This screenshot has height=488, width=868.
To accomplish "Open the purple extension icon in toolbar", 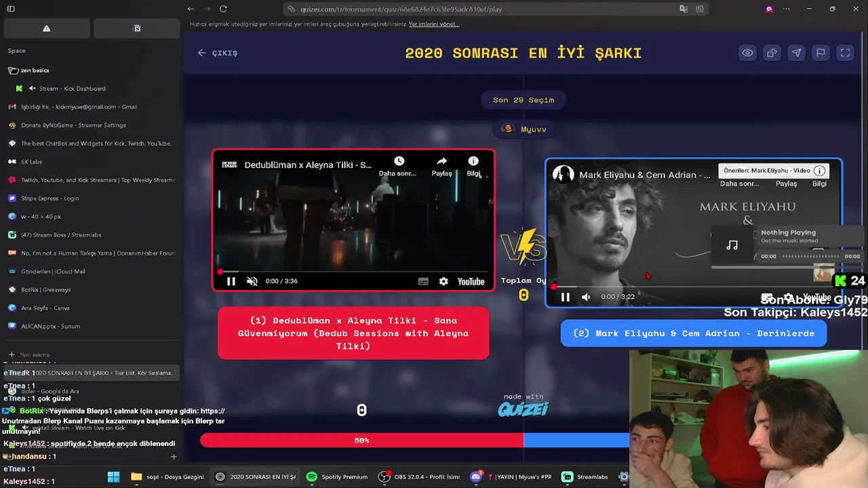I will pos(769,9).
